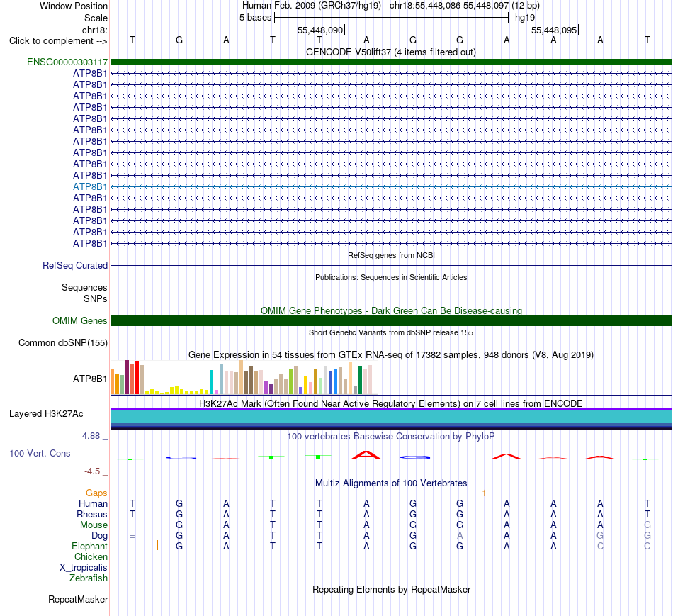Viewport: 673px width, 616px height.
Task: Click the dark green OMIM Genes bar
Action: (391, 321)
